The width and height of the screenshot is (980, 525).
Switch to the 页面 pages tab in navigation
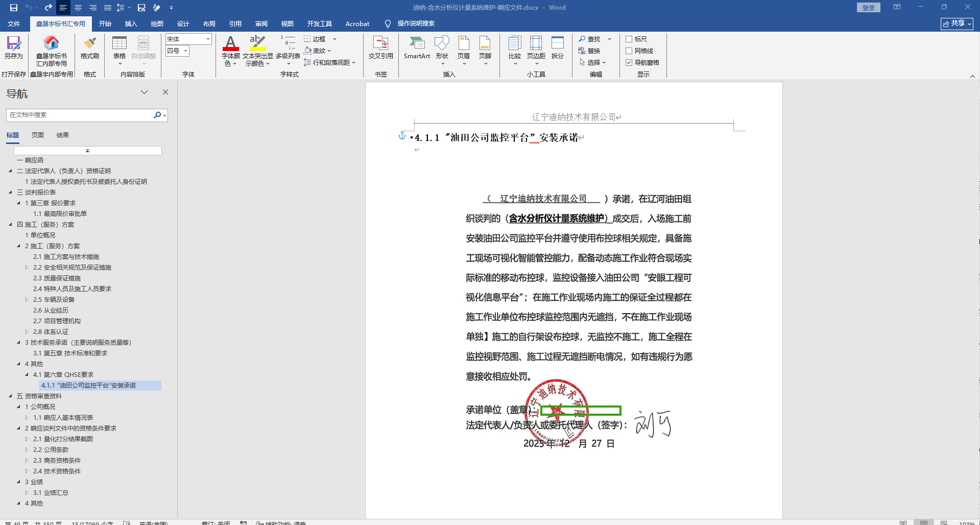(x=38, y=135)
